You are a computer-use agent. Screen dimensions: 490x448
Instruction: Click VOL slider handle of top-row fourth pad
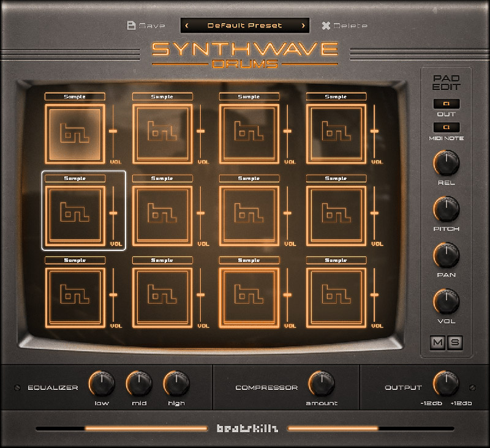click(x=374, y=131)
